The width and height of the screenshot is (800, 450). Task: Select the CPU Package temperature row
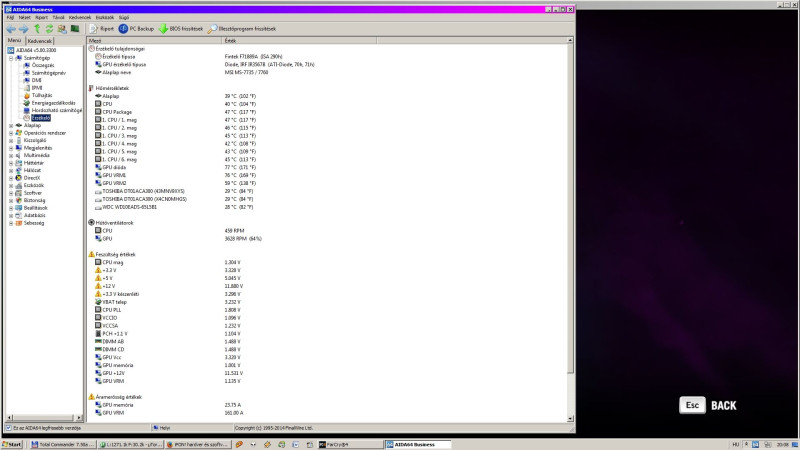[x=327, y=112]
